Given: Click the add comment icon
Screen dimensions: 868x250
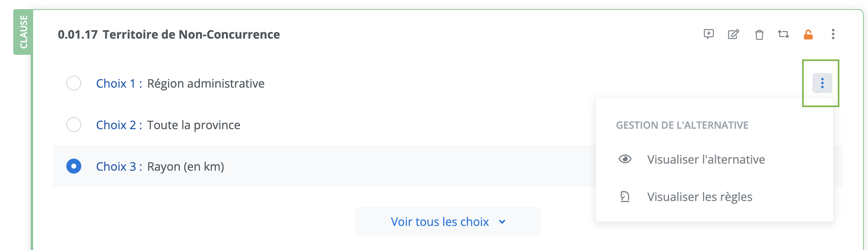Looking at the screenshot, I should (x=709, y=34).
